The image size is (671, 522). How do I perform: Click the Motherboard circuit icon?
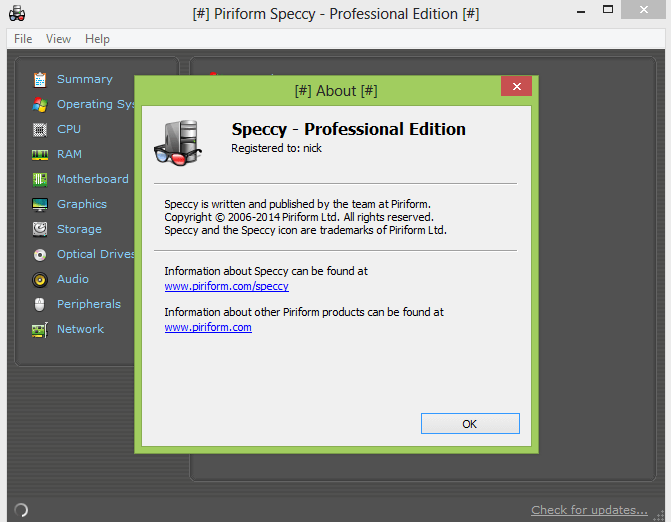tap(40, 179)
